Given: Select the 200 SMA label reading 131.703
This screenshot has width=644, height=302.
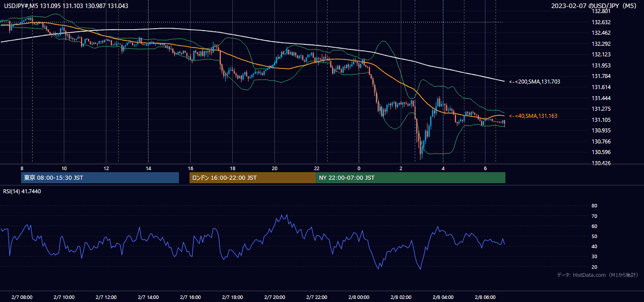Looking at the screenshot, I should (534, 82).
